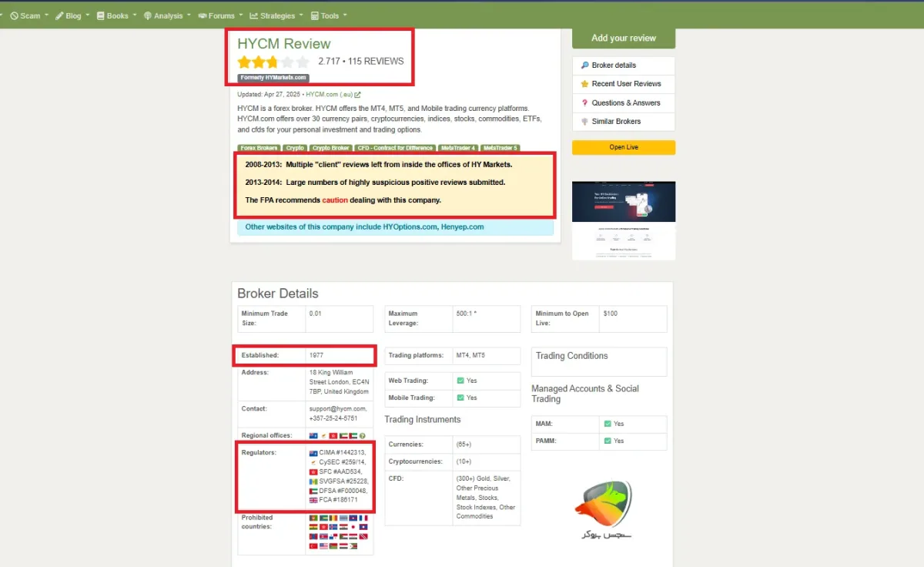The height and width of the screenshot is (567, 924).
Task: Click the Analysis globe icon
Action: (x=147, y=15)
